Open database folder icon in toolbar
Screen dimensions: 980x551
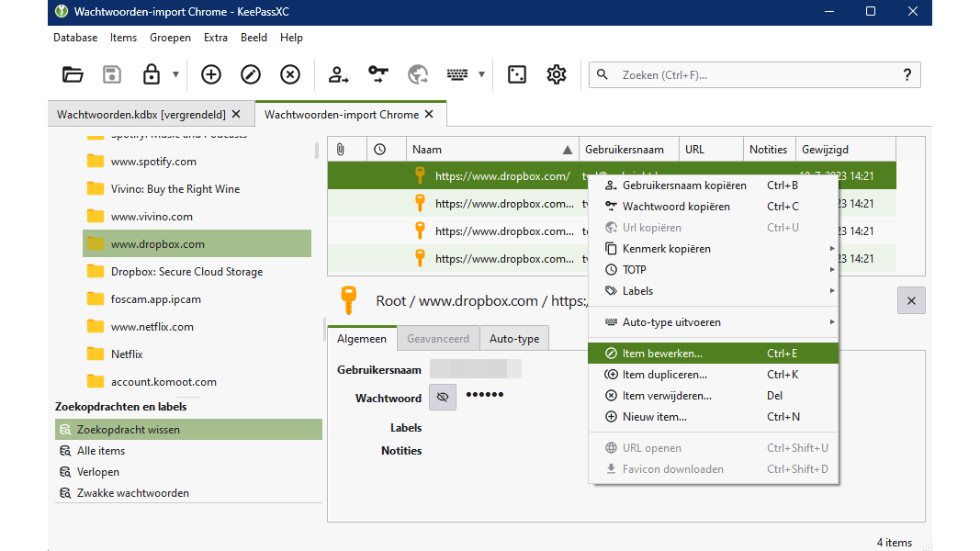coord(73,75)
